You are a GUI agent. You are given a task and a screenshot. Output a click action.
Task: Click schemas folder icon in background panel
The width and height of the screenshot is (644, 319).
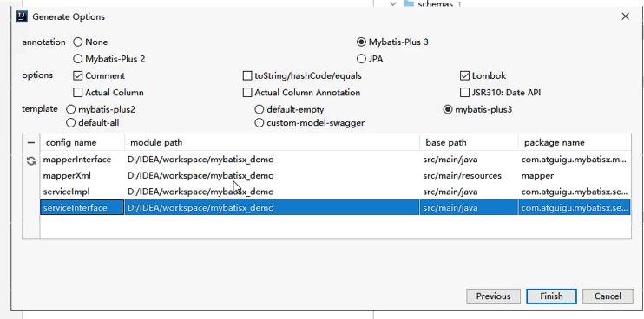(408, 3)
